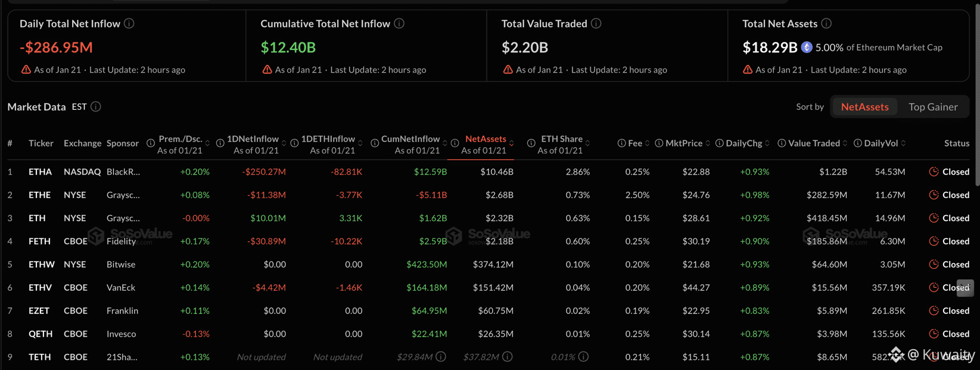This screenshot has height=370, width=980.
Task: Click the Daily Total Net Inflow value -$286.95M
Action: pyautogui.click(x=56, y=47)
